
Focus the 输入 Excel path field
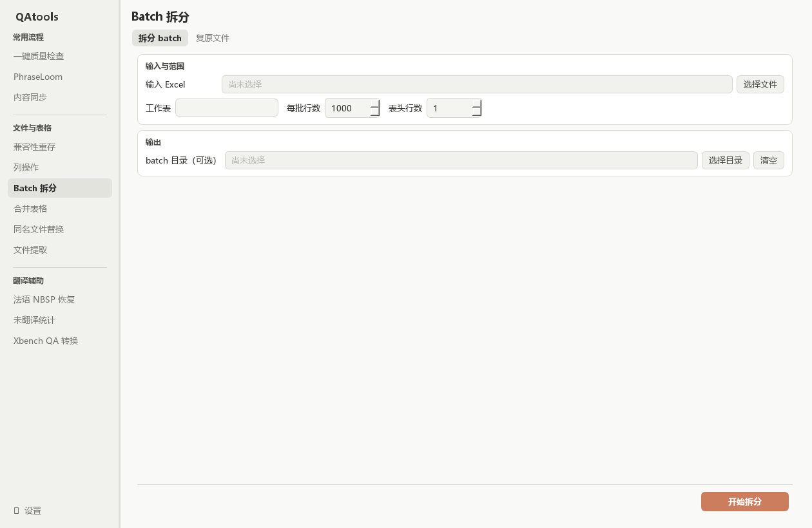[x=477, y=84]
